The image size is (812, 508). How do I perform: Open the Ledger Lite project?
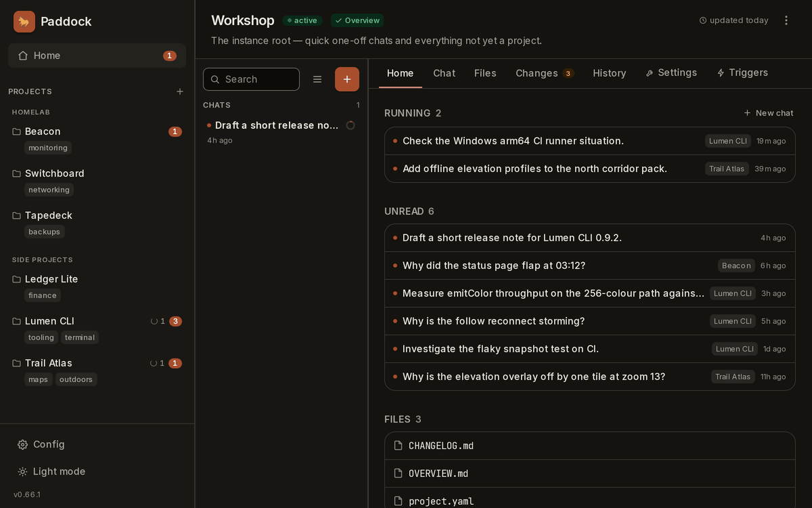(51, 279)
